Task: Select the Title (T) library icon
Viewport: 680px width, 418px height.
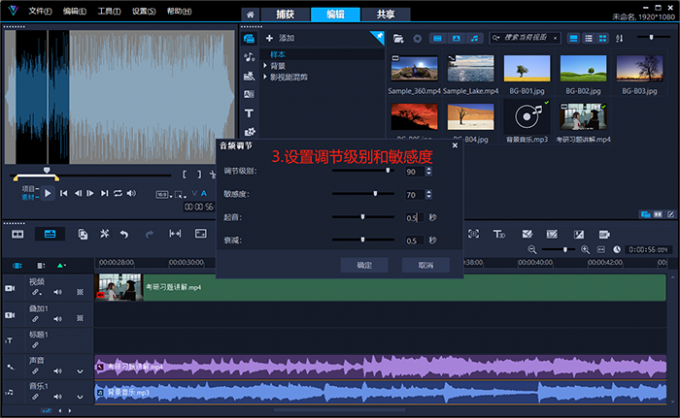Action: click(249, 113)
